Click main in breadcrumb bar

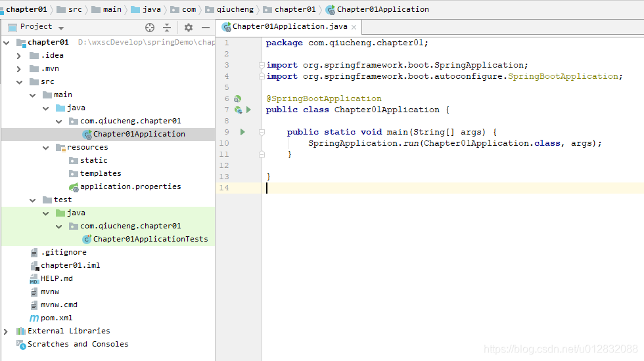[x=112, y=9]
